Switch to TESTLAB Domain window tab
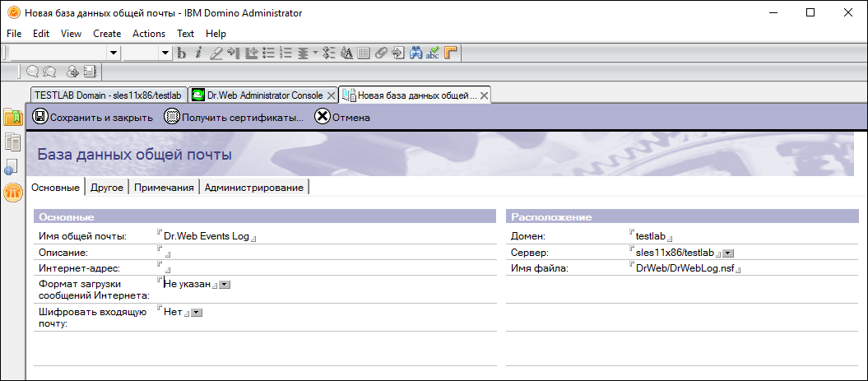 pyautogui.click(x=109, y=95)
